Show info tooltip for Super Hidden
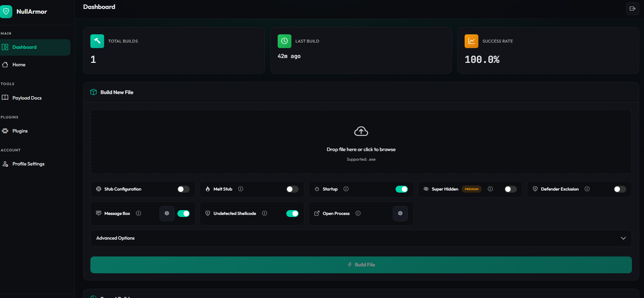Image resolution: width=644 pixels, height=298 pixels. (490, 189)
